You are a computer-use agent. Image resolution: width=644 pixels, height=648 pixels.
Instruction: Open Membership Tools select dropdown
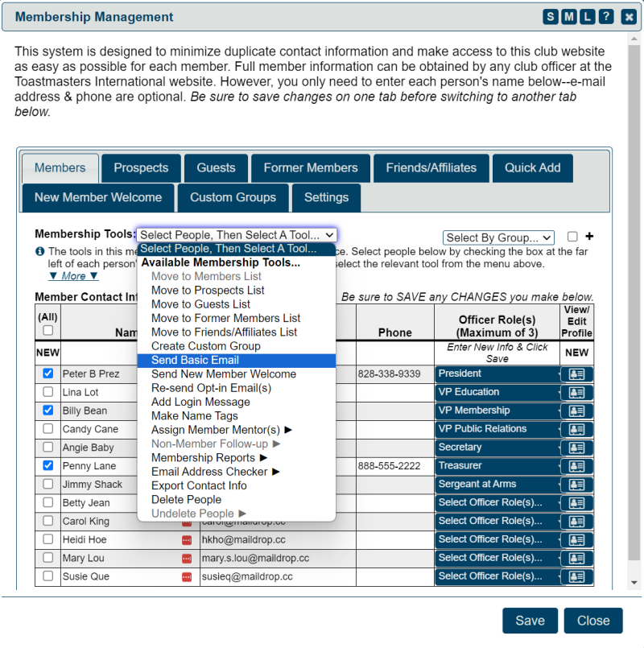pos(237,235)
